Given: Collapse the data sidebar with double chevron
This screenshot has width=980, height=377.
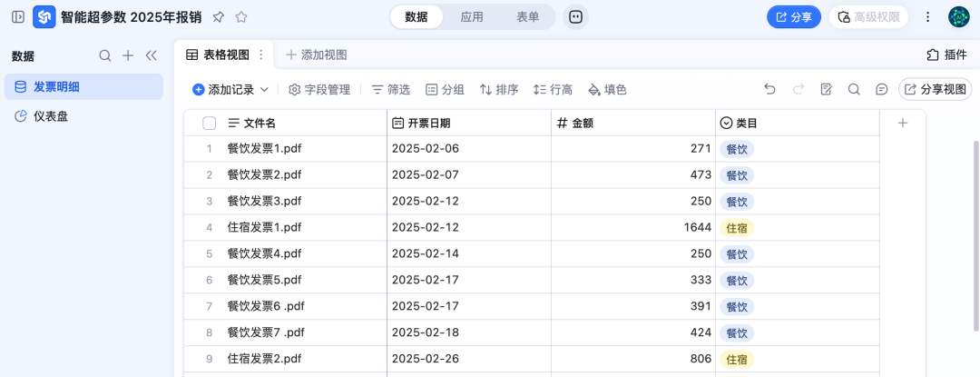Looking at the screenshot, I should pos(152,55).
